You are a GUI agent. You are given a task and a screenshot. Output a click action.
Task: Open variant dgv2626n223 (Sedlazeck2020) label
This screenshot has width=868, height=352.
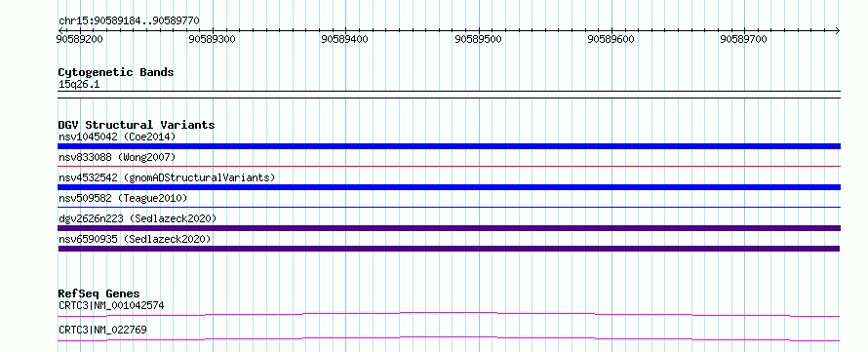click(138, 218)
